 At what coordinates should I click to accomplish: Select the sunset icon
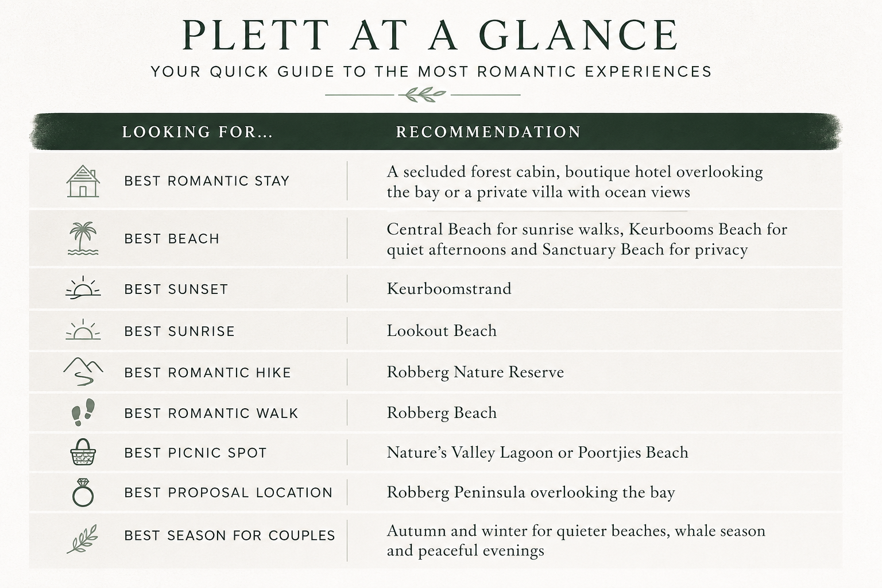(83, 288)
